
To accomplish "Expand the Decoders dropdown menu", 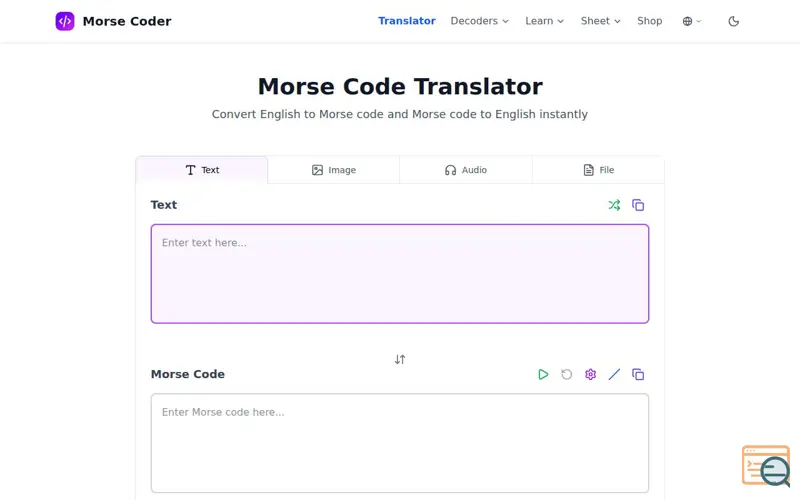I will [x=480, y=21].
